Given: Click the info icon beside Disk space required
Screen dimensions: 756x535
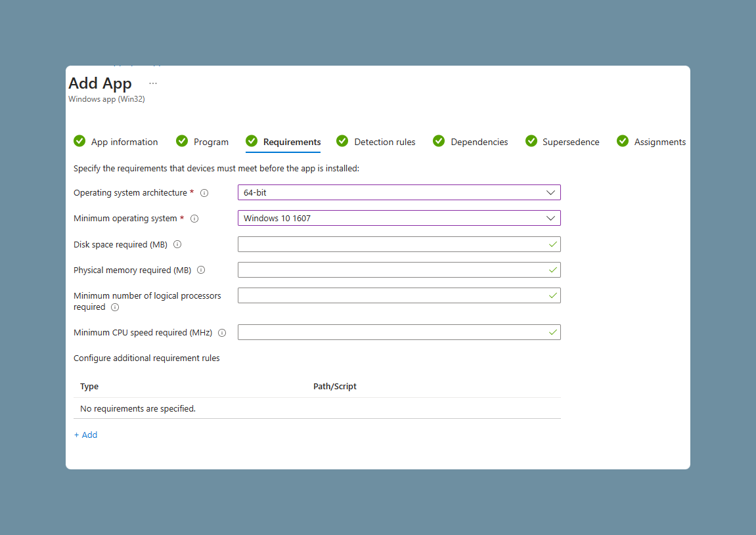Looking at the screenshot, I should [177, 244].
